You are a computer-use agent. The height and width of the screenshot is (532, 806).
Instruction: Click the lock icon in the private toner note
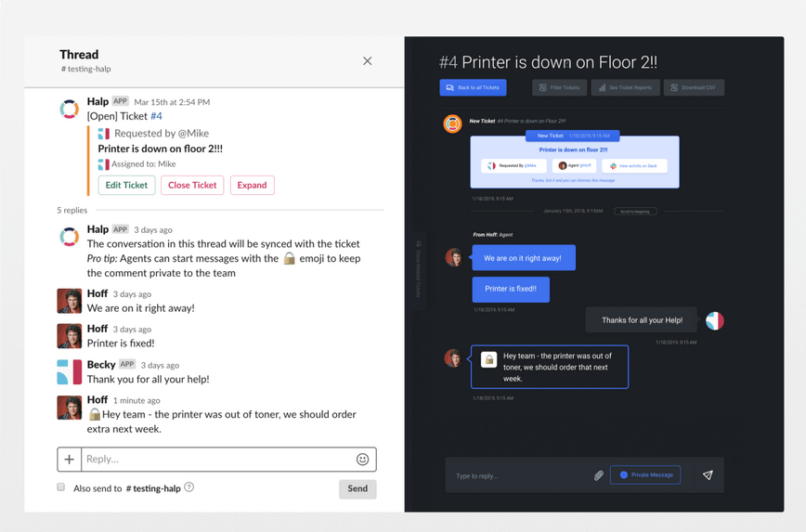coord(488,359)
